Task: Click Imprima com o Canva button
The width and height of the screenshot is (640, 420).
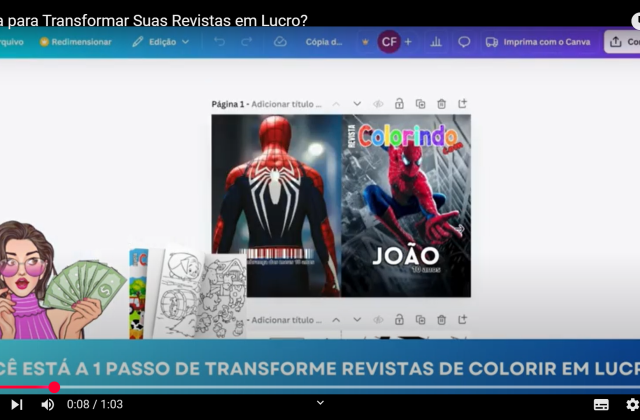Action: point(538,42)
